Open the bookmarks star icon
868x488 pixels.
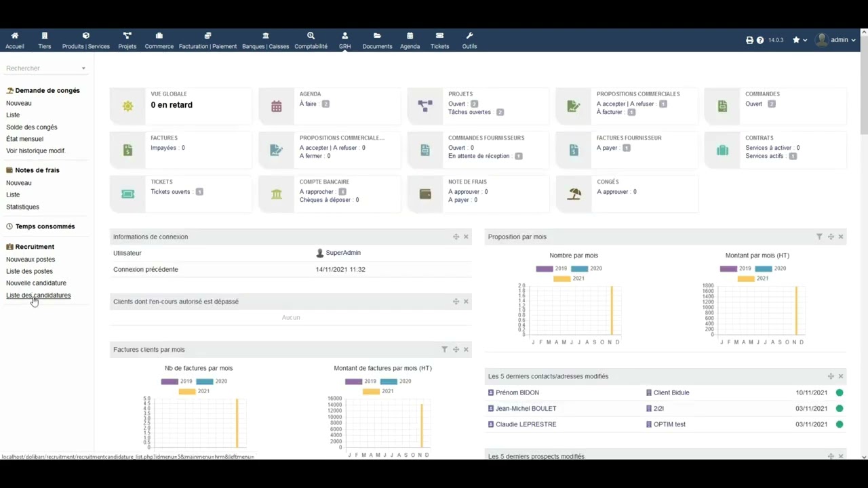(796, 40)
